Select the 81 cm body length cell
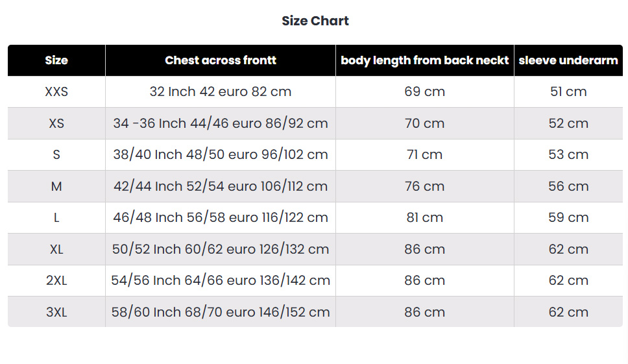This screenshot has height=364, width=628. (425, 217)
